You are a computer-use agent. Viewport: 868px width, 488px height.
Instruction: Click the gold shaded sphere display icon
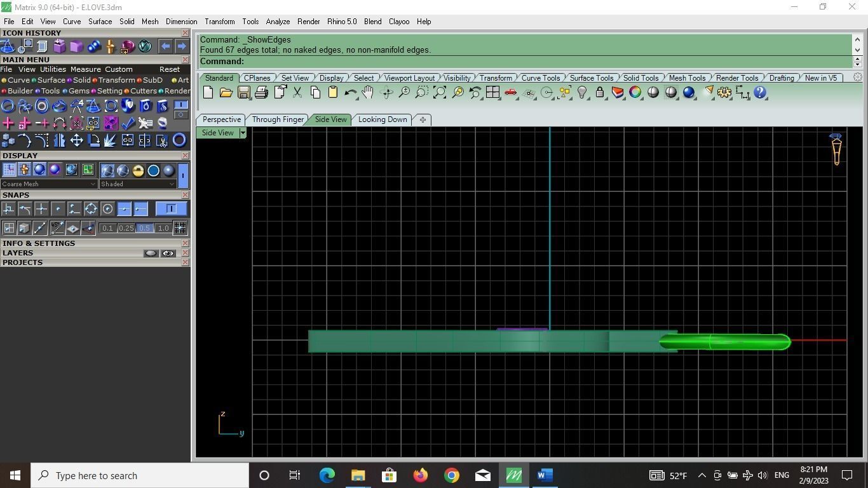click(138, 170)
